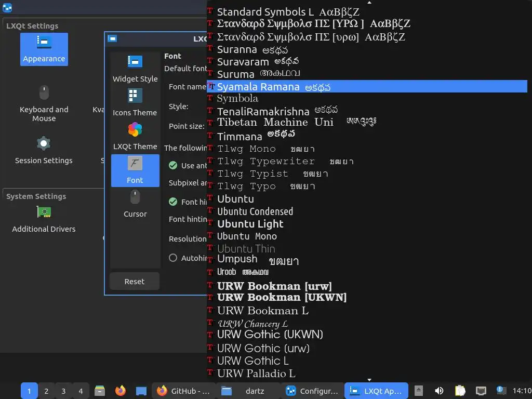Choose URW Palladio L font
Viewport: 532px width, 399px height.
point(367,373)
